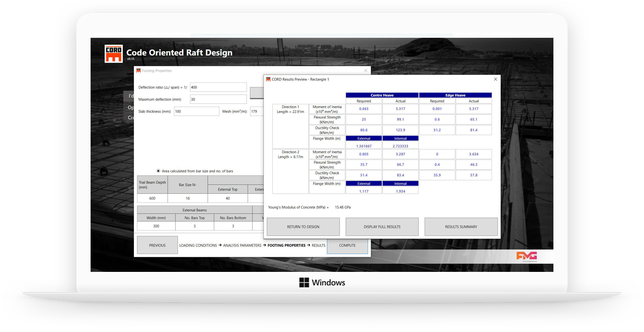
Task: Click the PREVIOUS button in Footing Properties
Action: 157,245
